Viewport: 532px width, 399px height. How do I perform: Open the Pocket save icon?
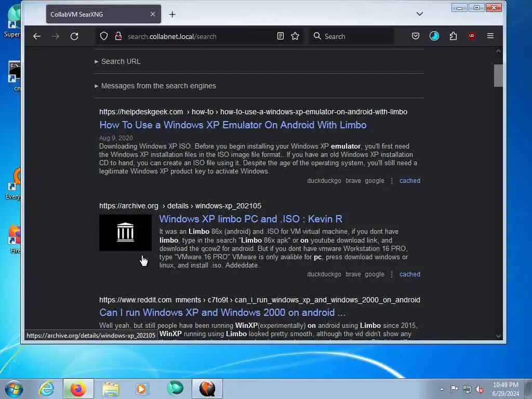[415, 36]
